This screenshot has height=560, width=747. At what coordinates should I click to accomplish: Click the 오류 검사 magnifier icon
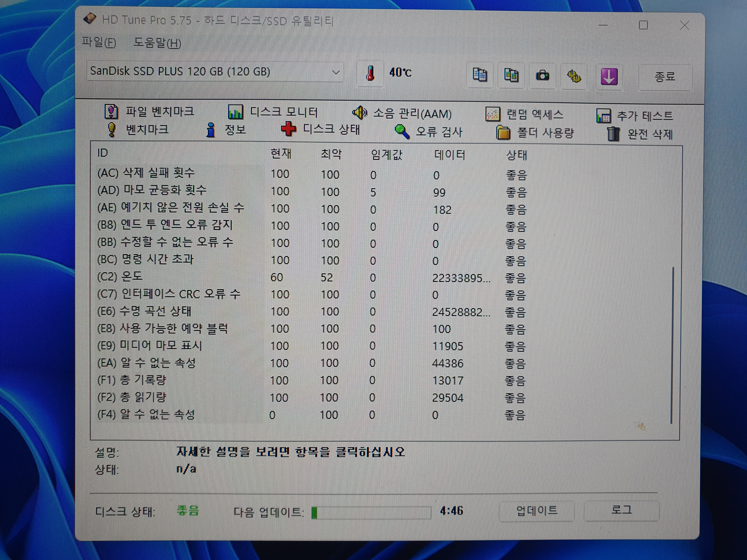tap(402, 132)
